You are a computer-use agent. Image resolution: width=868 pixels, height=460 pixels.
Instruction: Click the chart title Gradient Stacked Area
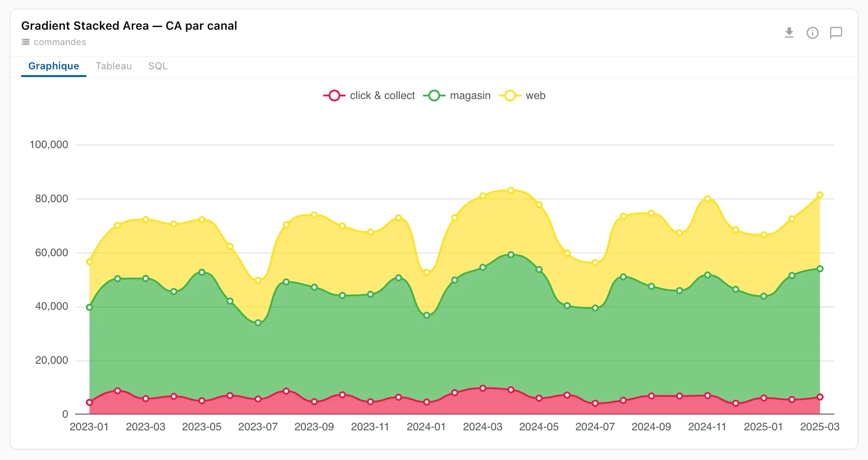click(129, 26)
